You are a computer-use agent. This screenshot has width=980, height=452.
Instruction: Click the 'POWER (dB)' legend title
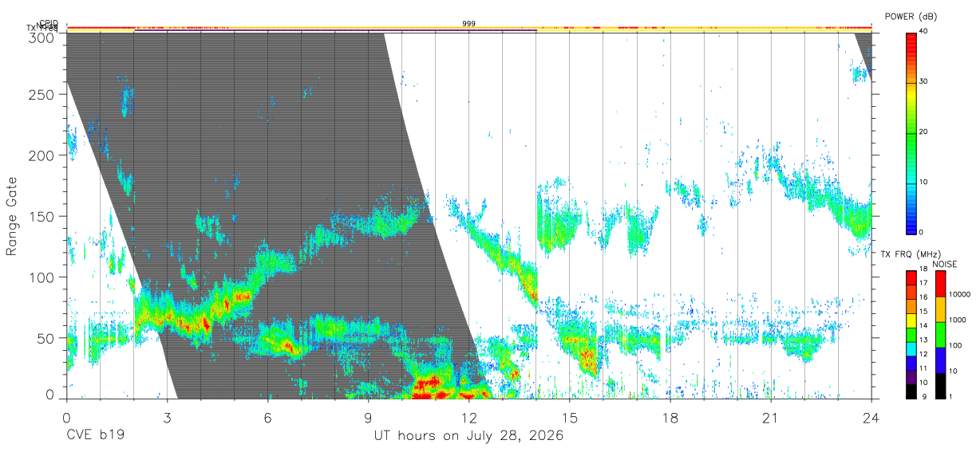click(911, 17)
